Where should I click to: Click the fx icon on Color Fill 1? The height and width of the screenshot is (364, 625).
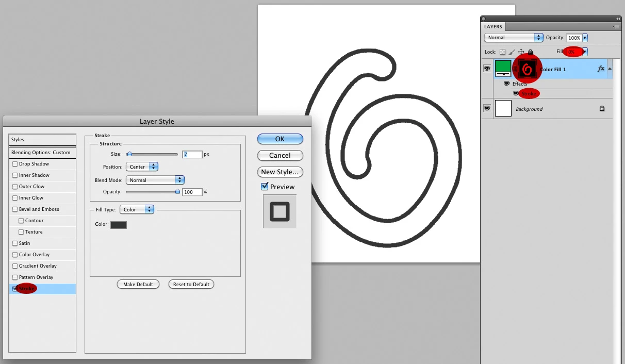click(x=601, y=69)
